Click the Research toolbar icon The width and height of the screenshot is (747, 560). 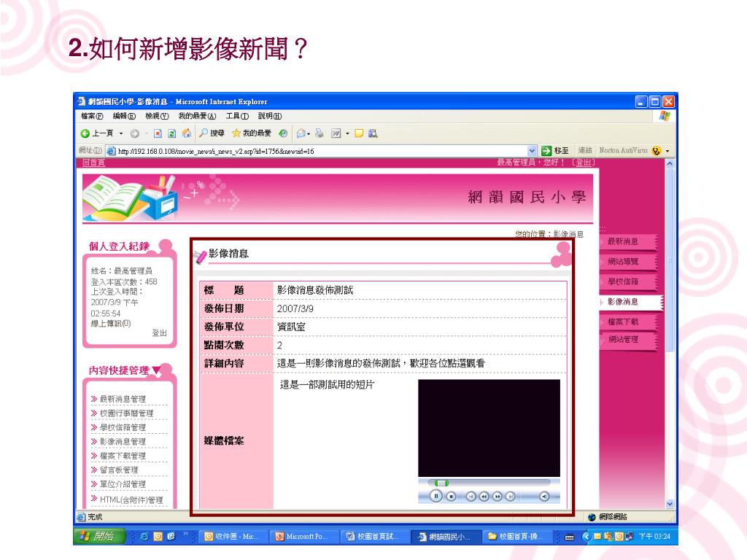tap(373, 133)
